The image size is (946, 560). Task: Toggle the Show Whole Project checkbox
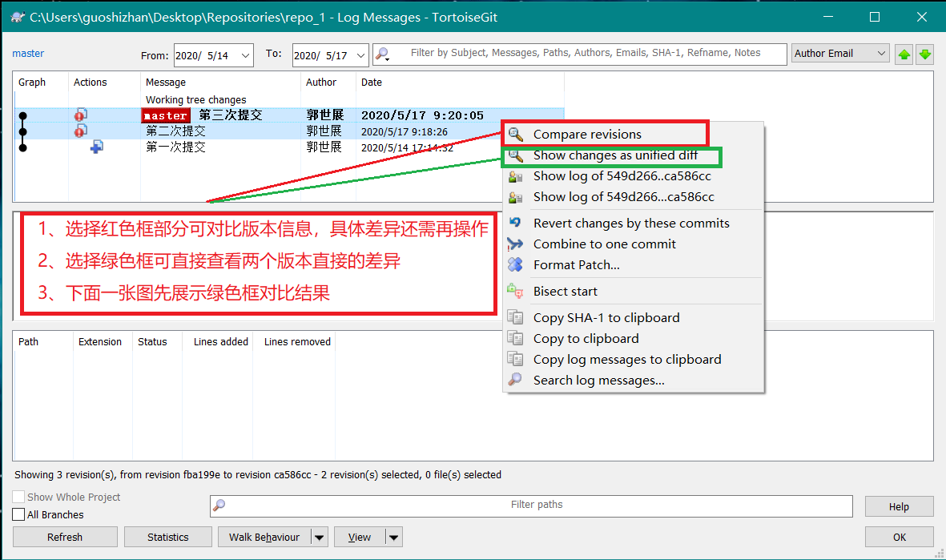[19, 497]
